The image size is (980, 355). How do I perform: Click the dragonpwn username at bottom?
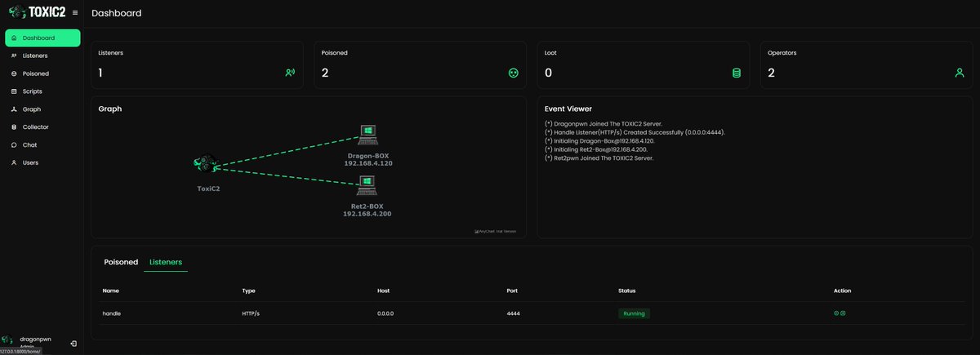[35, 339]
